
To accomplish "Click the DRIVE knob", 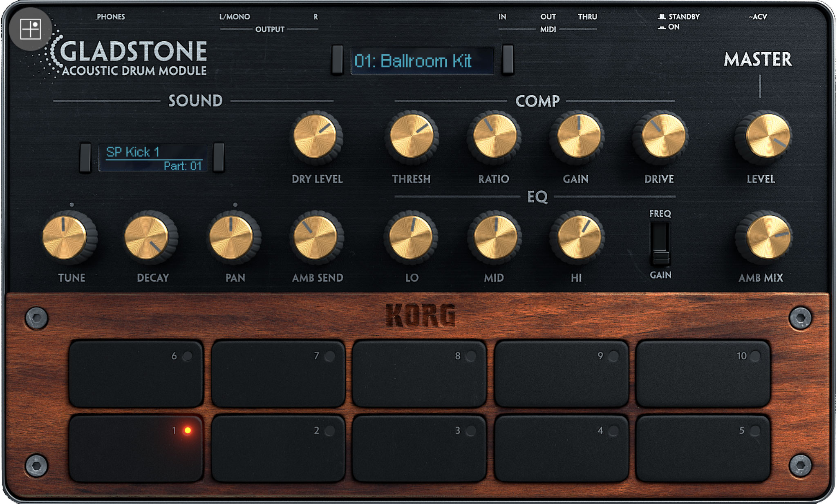I will [661, 137].
